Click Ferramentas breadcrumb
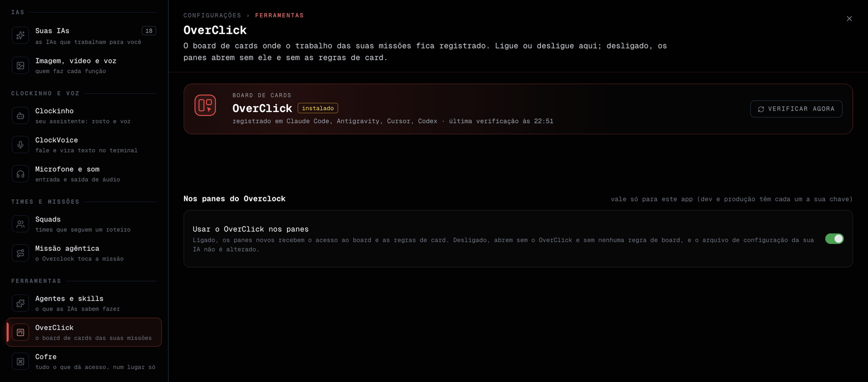 click(x=279, y=16)
